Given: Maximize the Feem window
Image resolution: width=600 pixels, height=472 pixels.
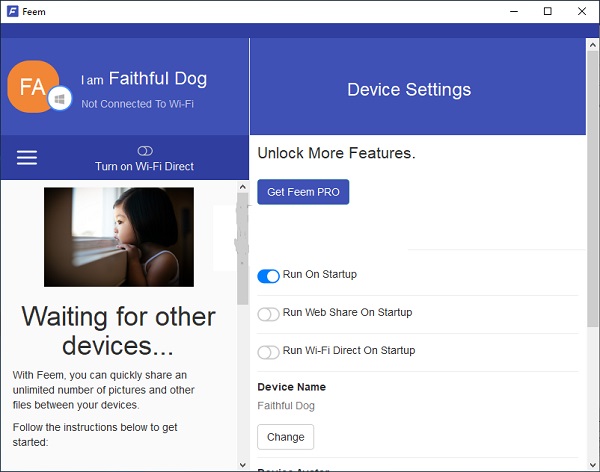Looking at the screenshot, I should [x=548, y=11].
